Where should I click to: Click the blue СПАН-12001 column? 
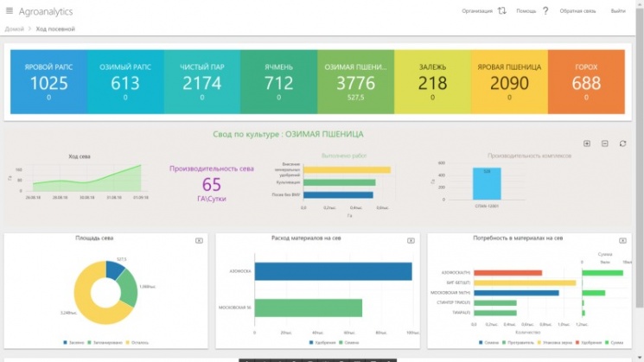[487, 184]
